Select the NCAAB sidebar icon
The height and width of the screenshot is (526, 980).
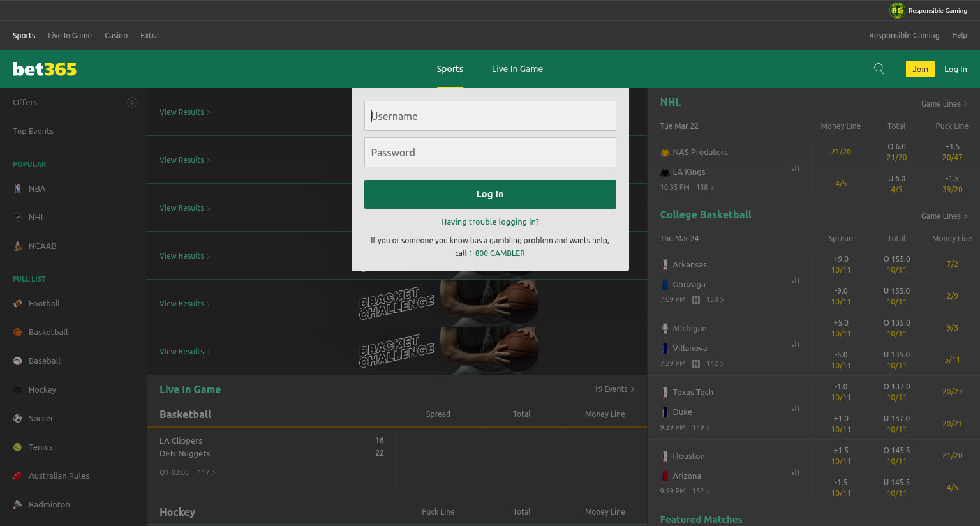[x=17, y=246]
